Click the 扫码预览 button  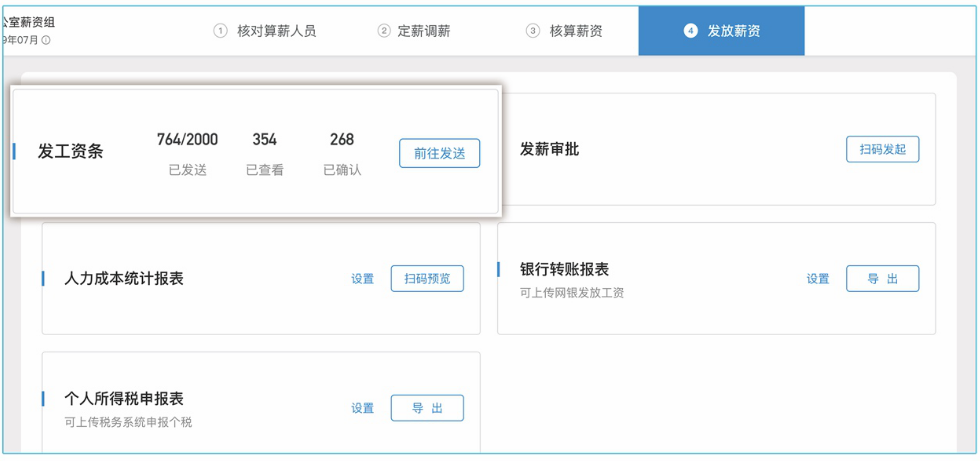coord(427,279)
